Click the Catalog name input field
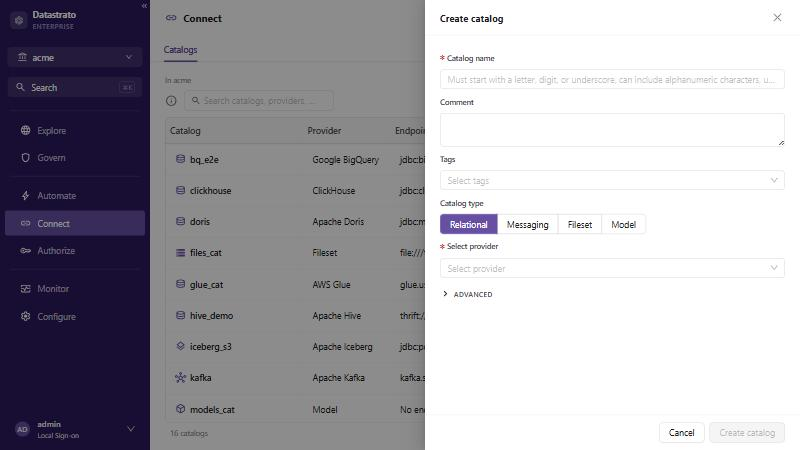Viewport: 800px width, 450px height. [x=612, y=79]
